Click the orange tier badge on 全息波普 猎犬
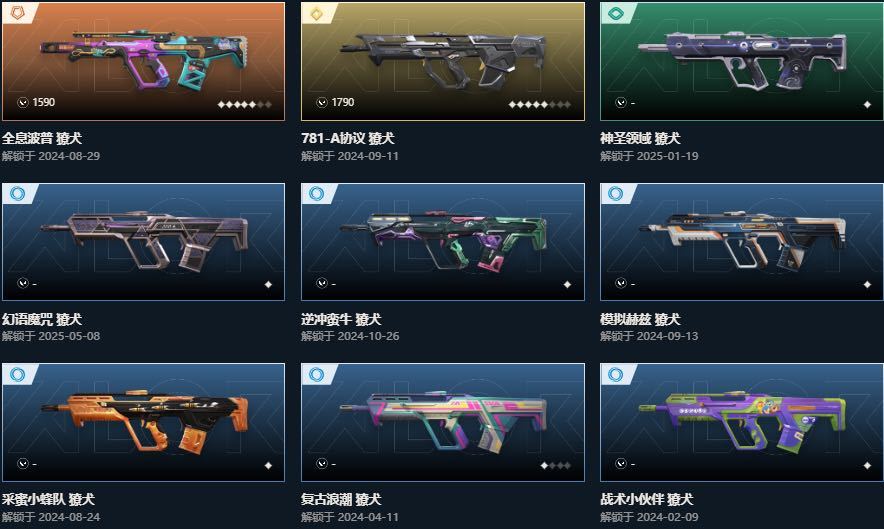 click(17, 12)
